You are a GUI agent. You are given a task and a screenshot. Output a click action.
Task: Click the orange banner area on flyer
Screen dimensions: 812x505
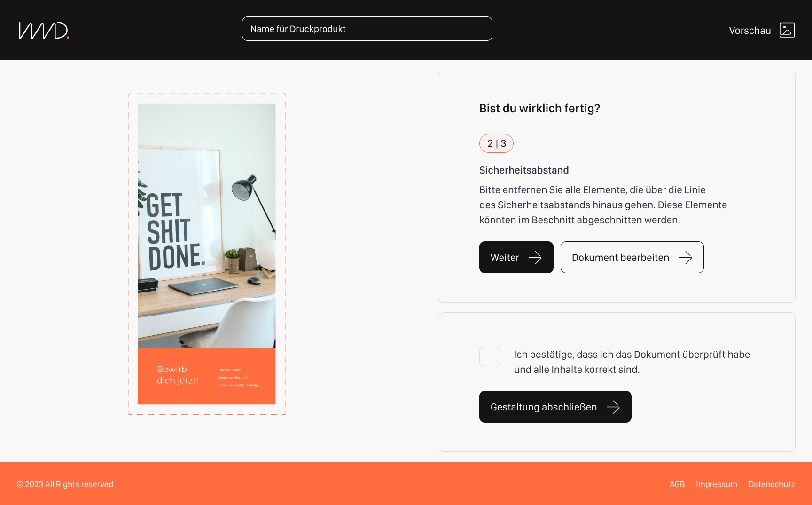pyautogui.click(x=207, y=376)
